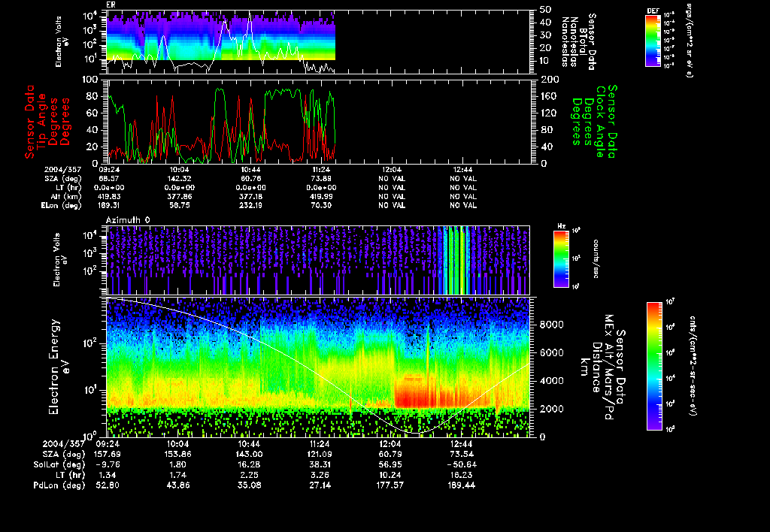Click the Hz counts/sec color bar
Screen dimensions: 770x532
click(560, 258)
